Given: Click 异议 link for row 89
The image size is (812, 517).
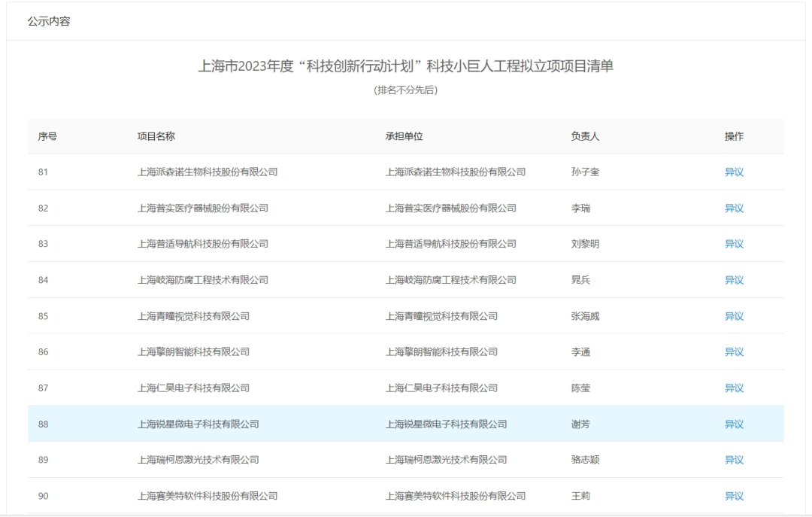Looking at the screenshot, I should point(734,460).
